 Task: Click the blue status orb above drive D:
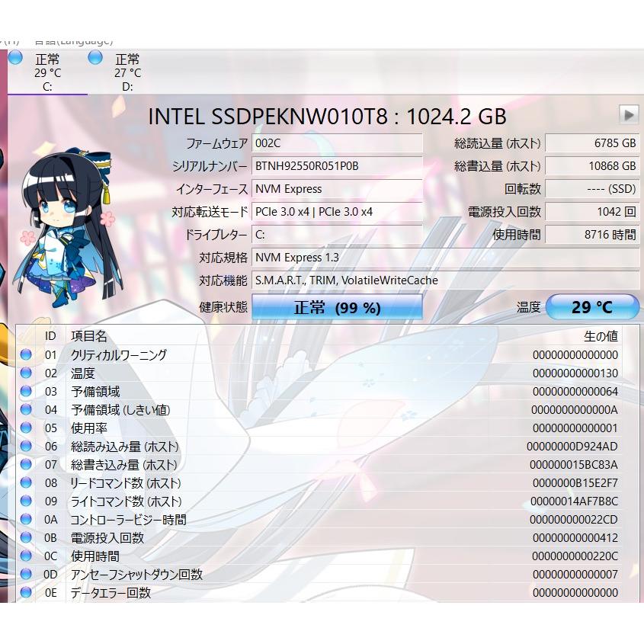pyautogui.click(x=95, y=56)
